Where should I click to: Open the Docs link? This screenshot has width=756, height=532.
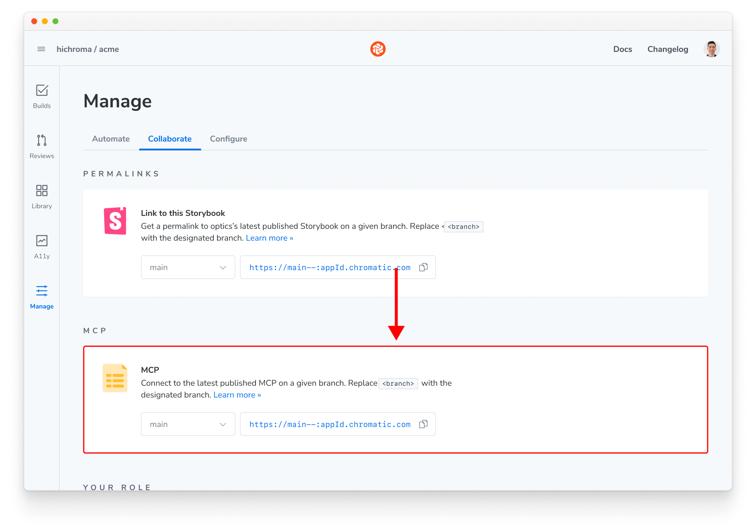(x=622, y=49)
